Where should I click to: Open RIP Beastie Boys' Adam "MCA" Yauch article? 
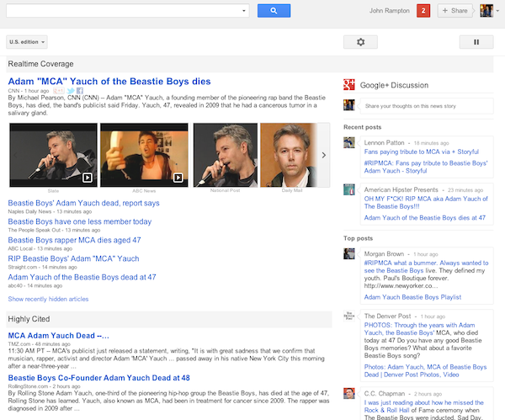[73, 258]
